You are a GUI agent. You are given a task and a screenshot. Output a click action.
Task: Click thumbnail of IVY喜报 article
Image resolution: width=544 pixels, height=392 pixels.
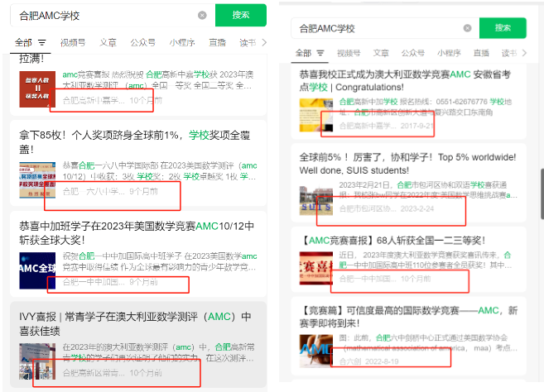coord(37,361)
